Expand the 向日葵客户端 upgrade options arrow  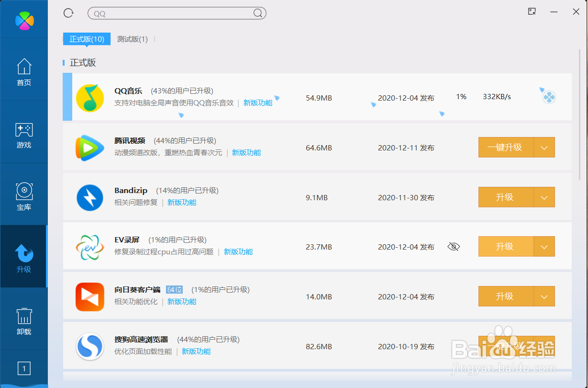click(544, 296)
